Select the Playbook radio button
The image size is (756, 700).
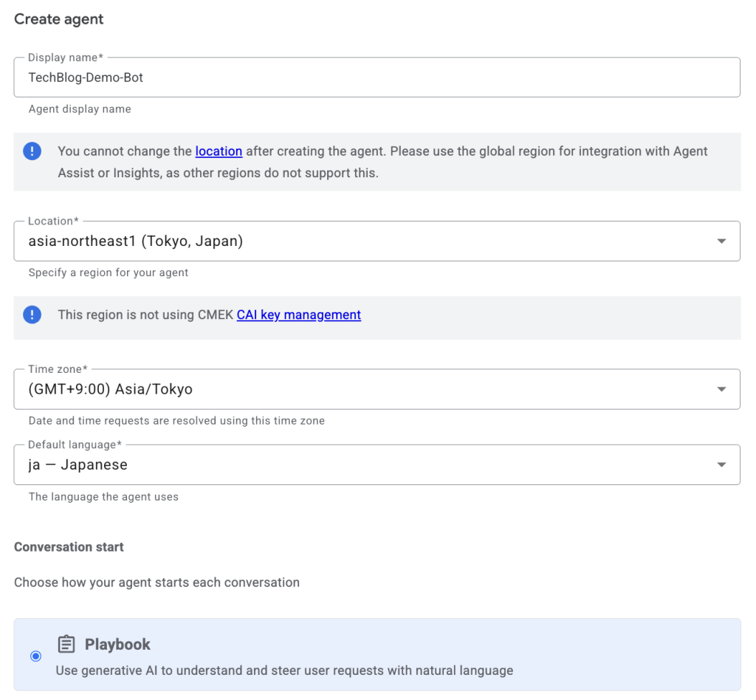[x=35, y=656]
